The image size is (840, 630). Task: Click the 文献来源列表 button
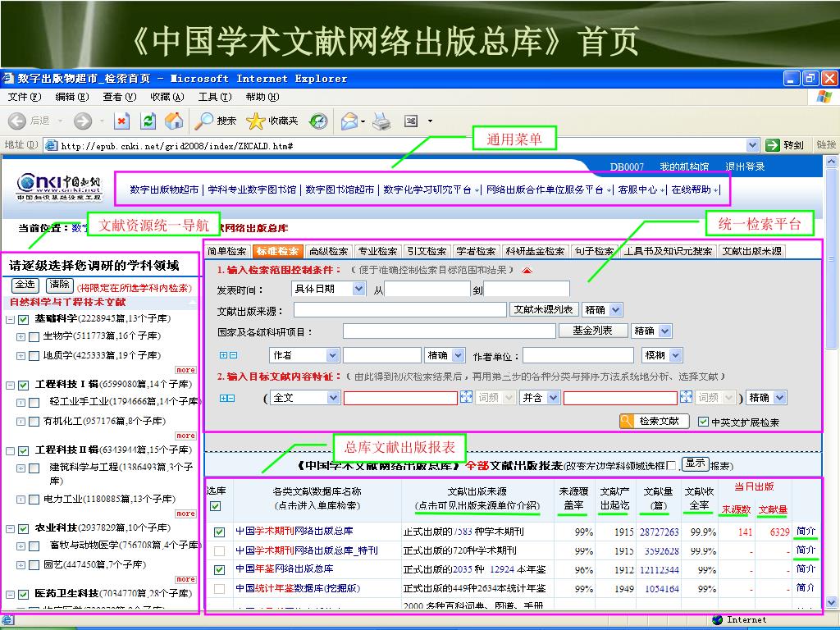(543, 309)
